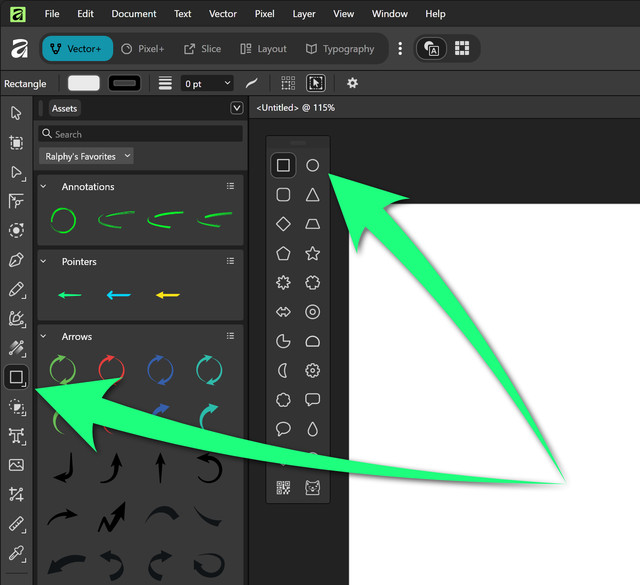
Task: Open the Vector menu
Action: (x=223, y=14)
